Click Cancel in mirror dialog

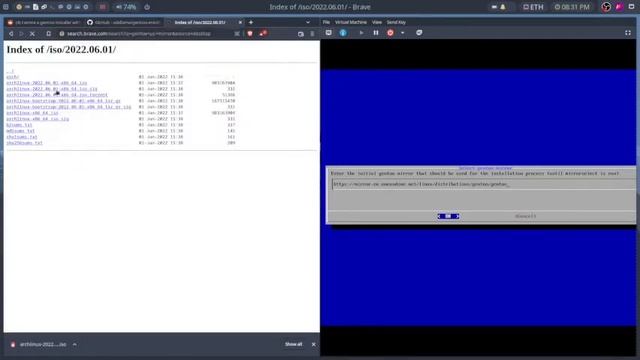click(525, 216)
